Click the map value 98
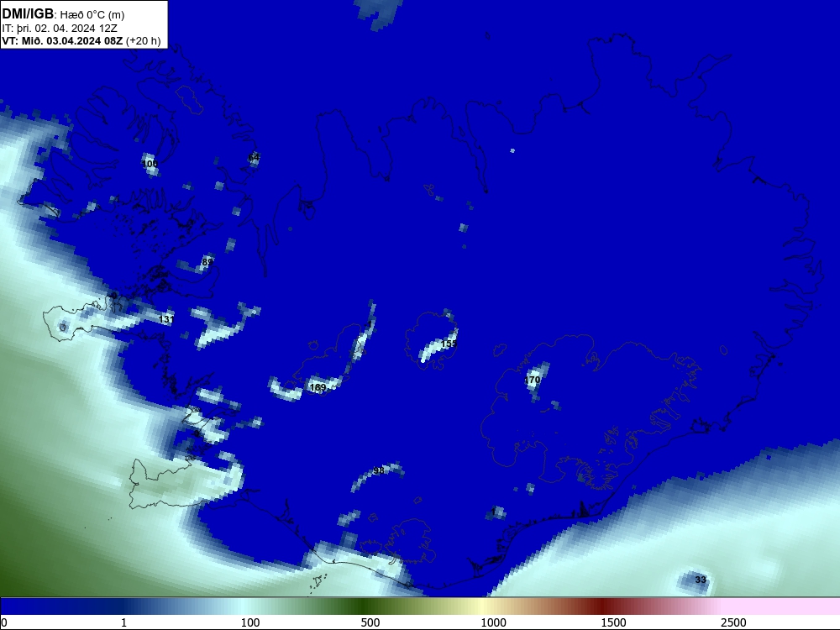 click(378, 470)
